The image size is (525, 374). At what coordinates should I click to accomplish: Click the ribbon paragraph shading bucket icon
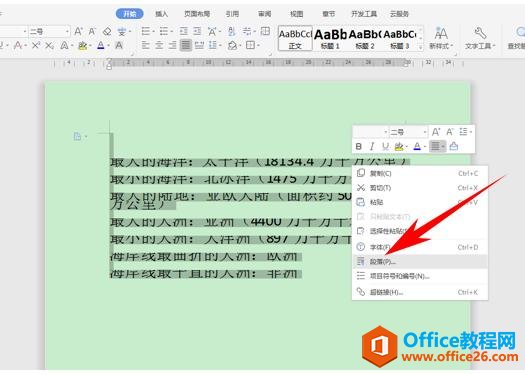coord(232,45)
